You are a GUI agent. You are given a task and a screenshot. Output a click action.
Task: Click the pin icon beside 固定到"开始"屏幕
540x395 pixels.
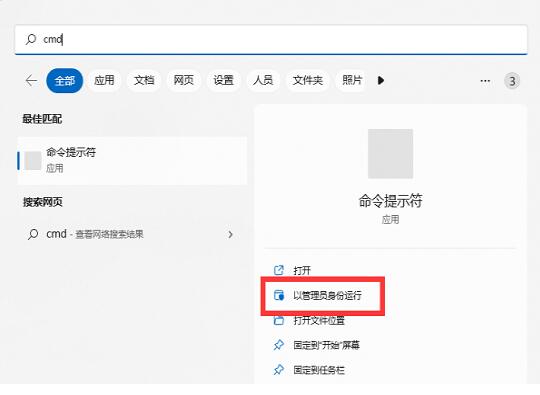click(x=279, y=345)
